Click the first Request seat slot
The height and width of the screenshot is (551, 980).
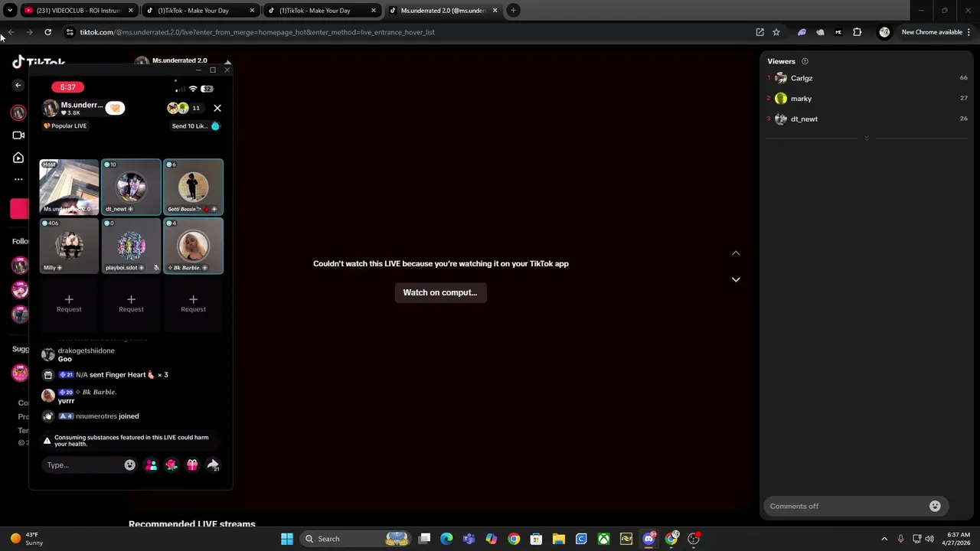tap(69, 303)
